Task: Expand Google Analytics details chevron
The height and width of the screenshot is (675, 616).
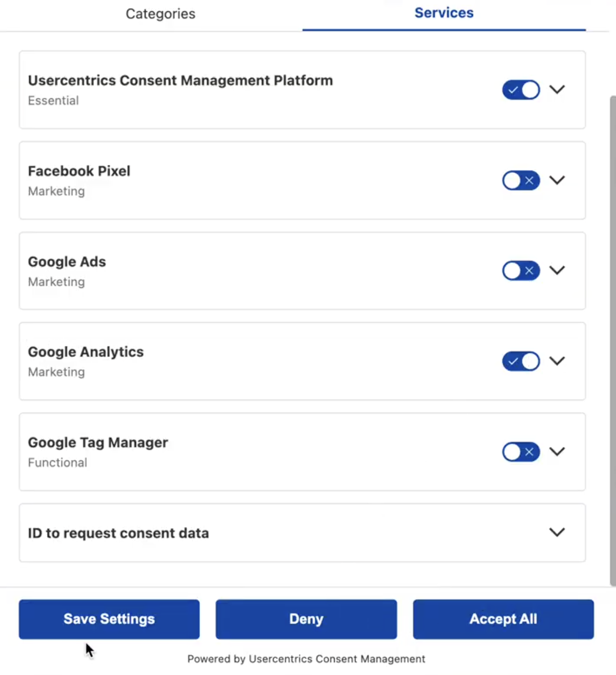Action: pyautogui.click(x=557, y=361)
